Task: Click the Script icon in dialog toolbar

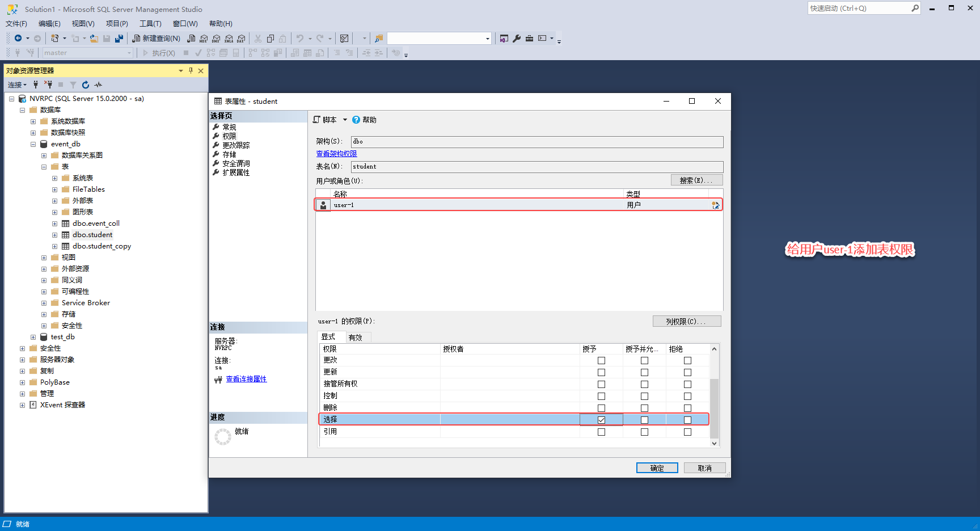Action: [x=317, y=120]
